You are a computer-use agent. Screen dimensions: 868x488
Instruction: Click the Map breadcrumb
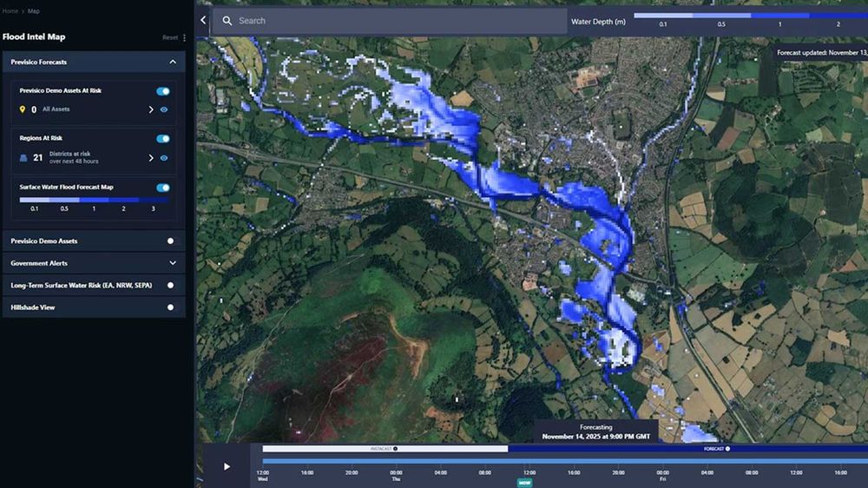coord(34,11)
